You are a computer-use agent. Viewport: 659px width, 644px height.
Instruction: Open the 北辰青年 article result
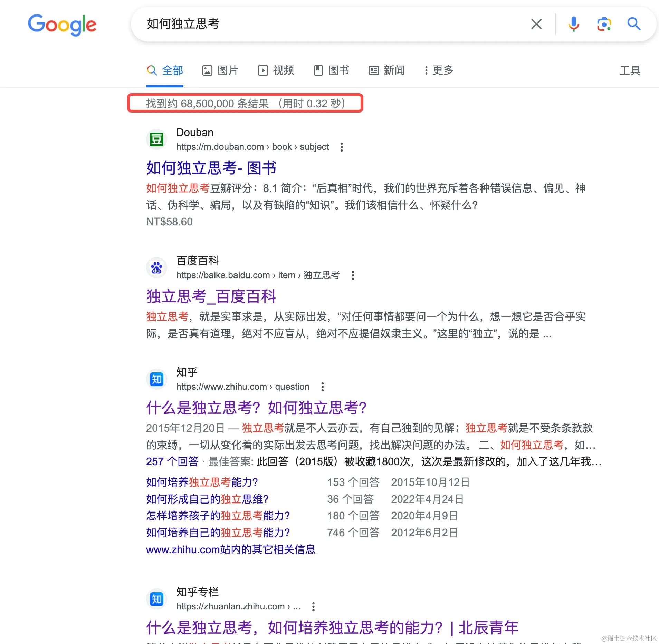(x=332, y=628)
